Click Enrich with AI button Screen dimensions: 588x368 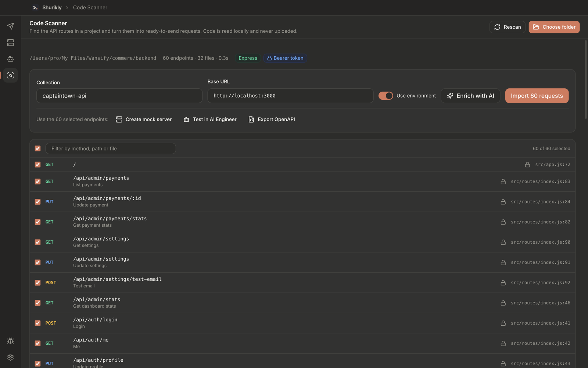pos(470,96)
